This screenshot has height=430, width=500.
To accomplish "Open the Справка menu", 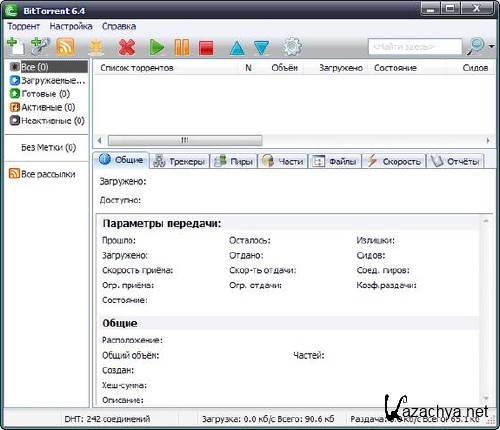I will point(119,26).
